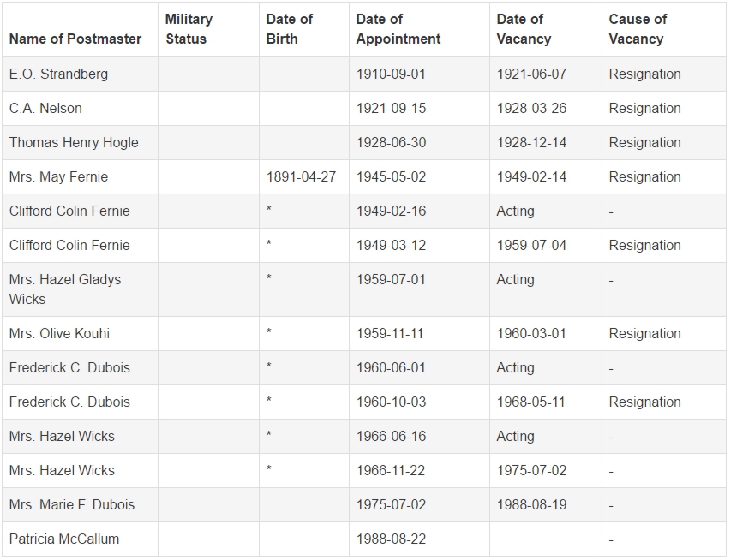
Task: Click the Military Status column header
Action: [189, 29]
